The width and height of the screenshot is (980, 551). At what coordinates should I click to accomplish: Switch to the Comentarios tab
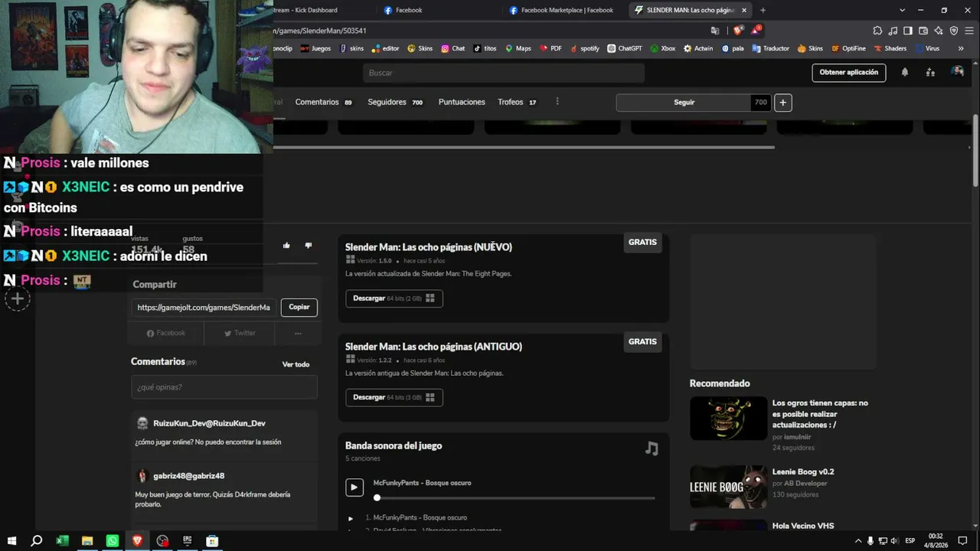[323, 102]
